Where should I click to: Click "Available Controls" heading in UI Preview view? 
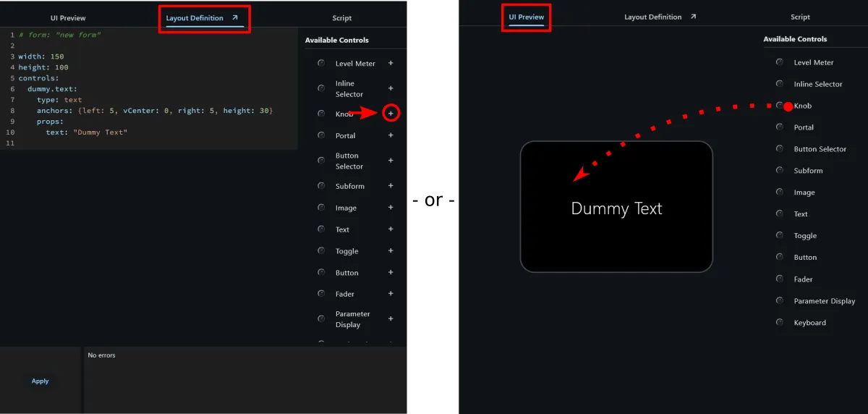point(795,39)
